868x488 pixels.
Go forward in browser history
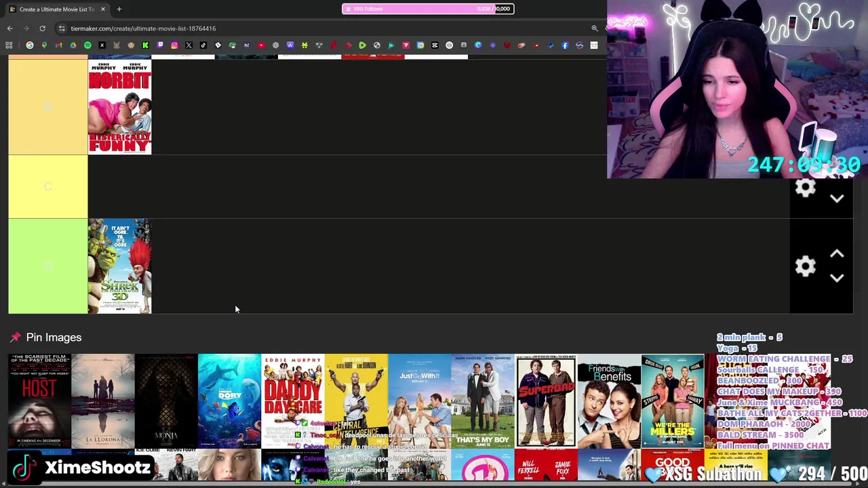pos(26,28)
